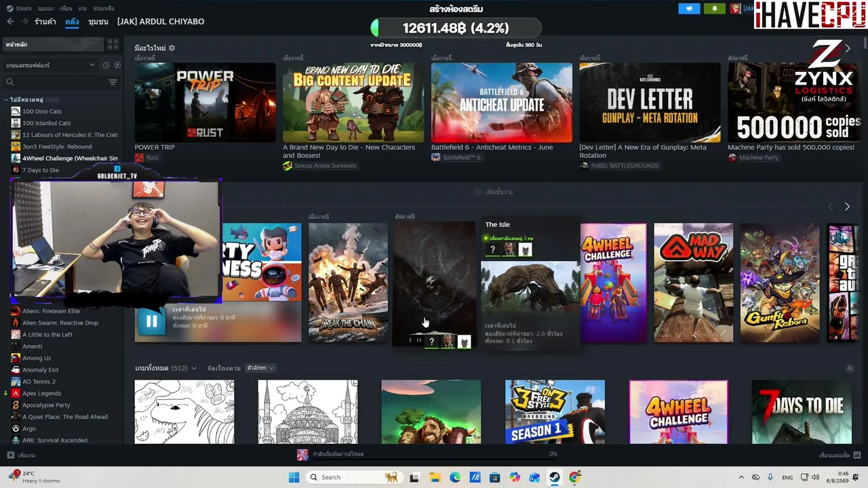
Task: Click the library Home button
Action: click(53, 44)
